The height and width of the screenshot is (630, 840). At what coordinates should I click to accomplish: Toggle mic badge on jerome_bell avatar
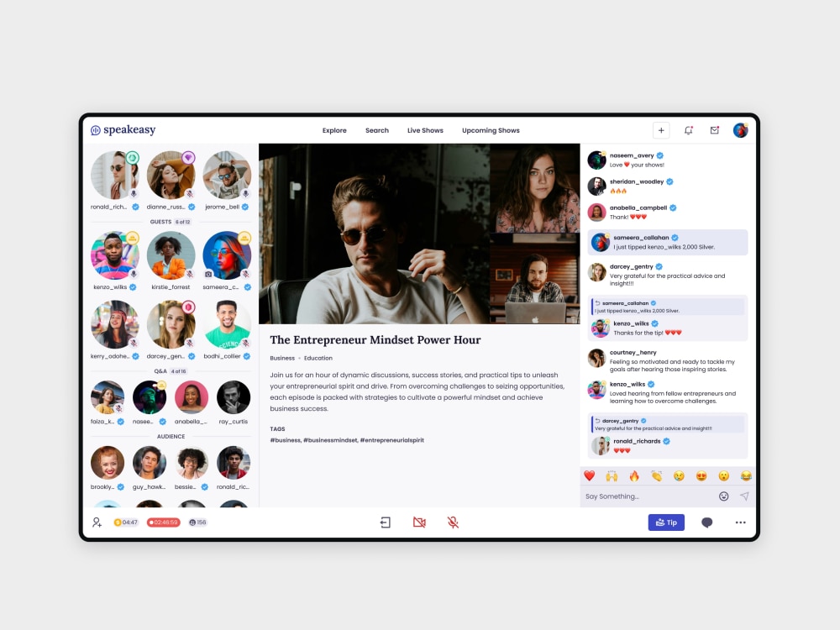[244, 193]
